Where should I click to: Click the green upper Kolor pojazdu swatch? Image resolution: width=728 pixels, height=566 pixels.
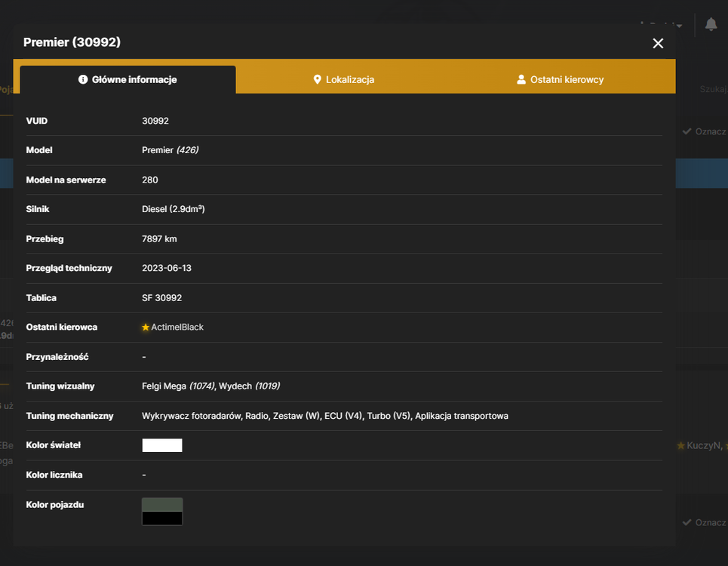(x=162, y=505)
